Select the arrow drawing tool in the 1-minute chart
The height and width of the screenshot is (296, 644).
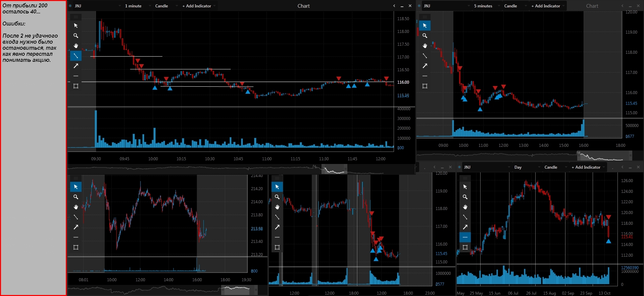(76, 66)
